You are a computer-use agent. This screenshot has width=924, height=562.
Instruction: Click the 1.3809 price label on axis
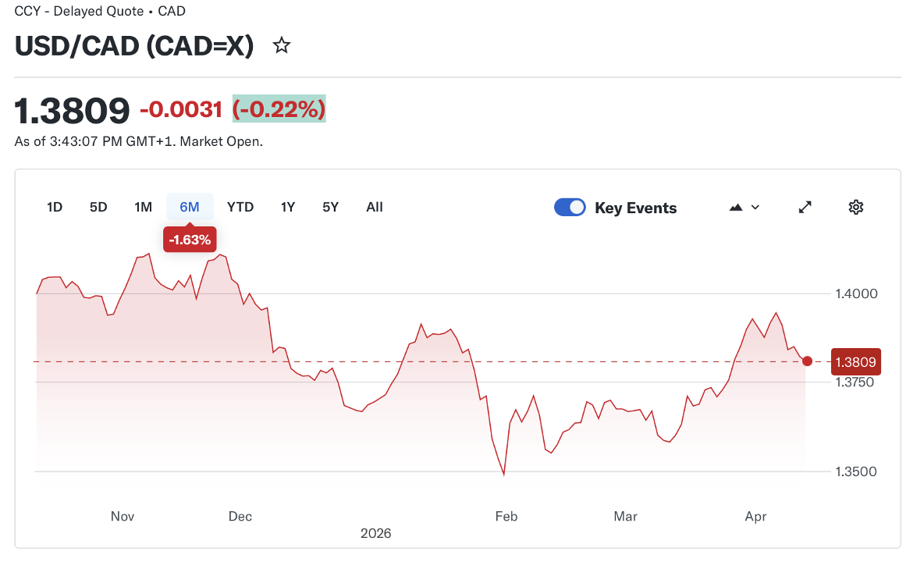(x=856, y=362)
